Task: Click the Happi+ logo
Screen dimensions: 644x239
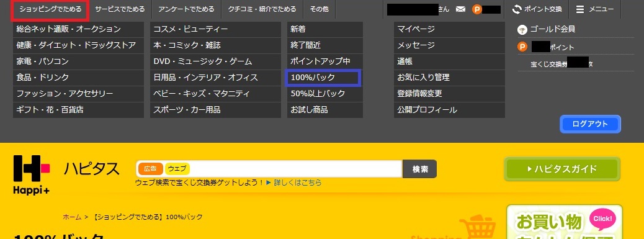Action: (x=32, y=174)
